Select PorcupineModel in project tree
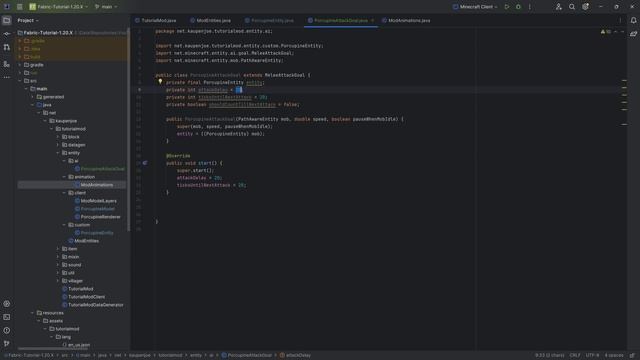The width and height of the screenshot is (640, 360). (x=98, y=209)
